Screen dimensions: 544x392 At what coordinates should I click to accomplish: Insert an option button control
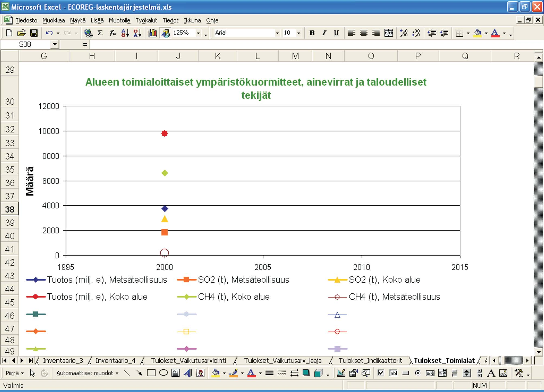417,373
